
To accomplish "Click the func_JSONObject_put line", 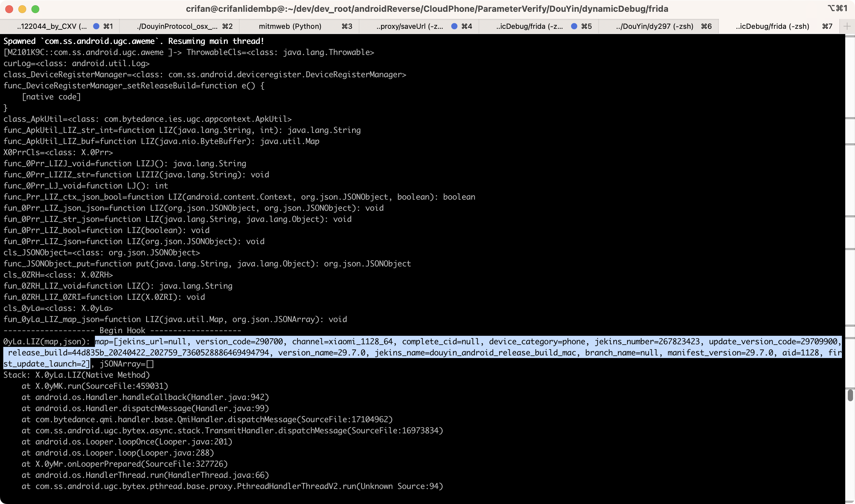I will coord(207,264).
